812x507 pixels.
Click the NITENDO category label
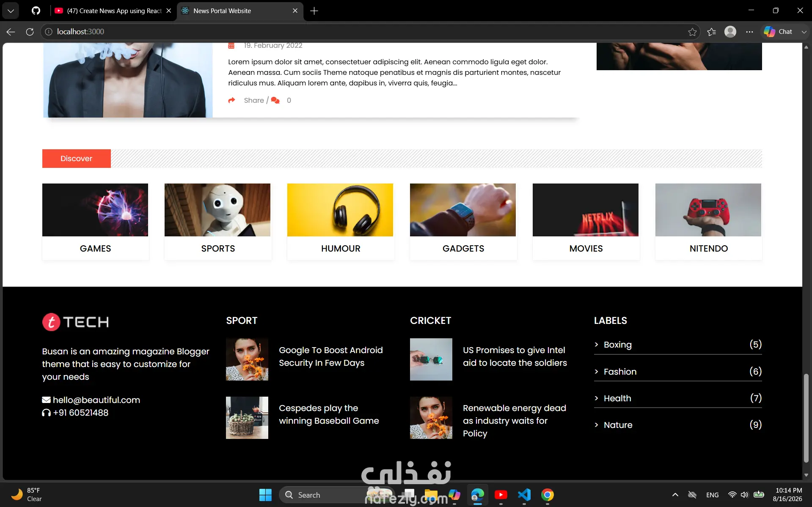point(709,249)
